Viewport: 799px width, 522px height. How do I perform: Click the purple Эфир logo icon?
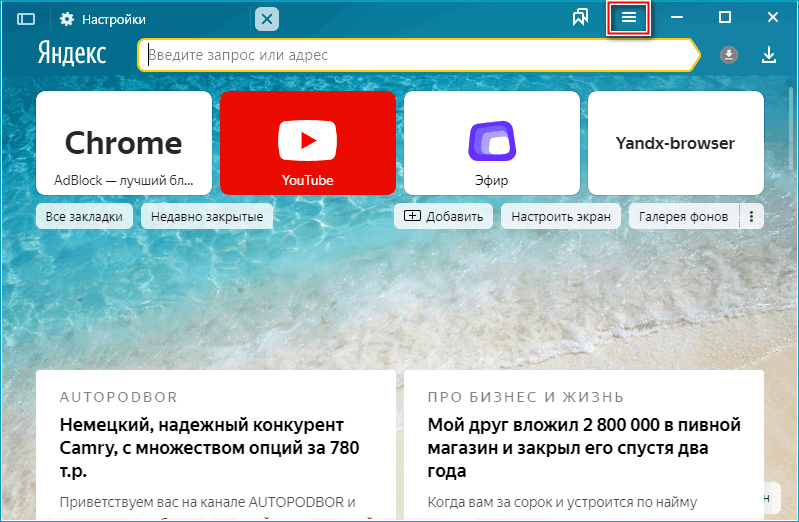[492, 141]
